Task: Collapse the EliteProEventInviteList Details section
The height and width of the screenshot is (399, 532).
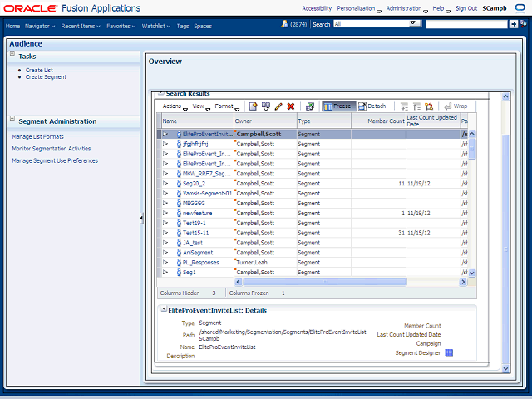Action: pos(164,309)
